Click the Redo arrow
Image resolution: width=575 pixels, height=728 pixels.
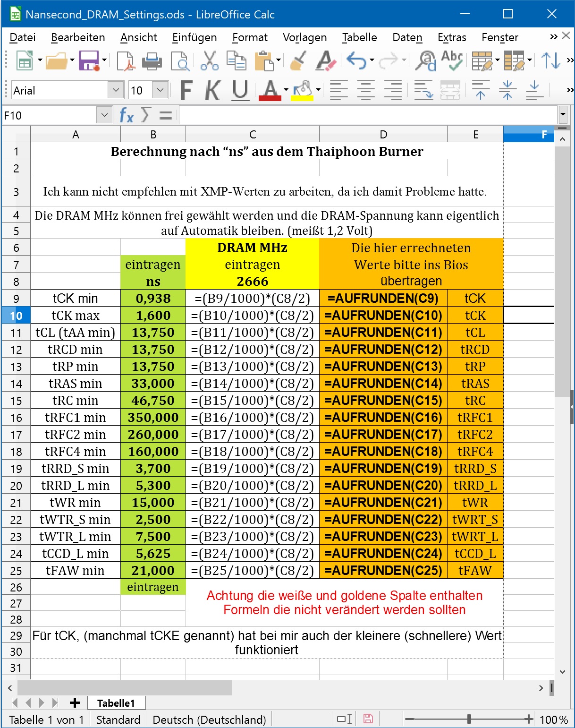coord(388,60)
